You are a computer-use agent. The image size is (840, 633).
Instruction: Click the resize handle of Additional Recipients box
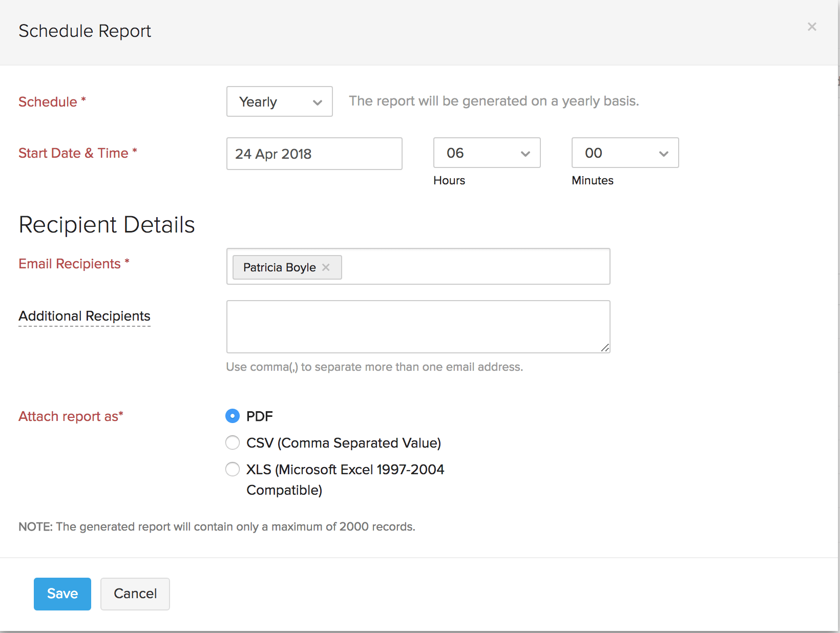click(x=605, y=348)
